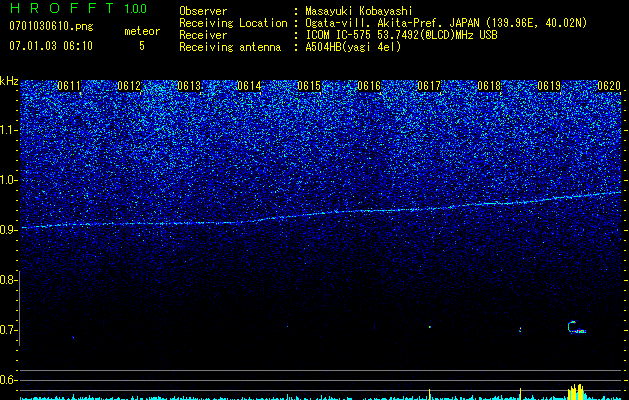Click the kHz axis unit label
This screenshot has width=629, height=400.
9,81
